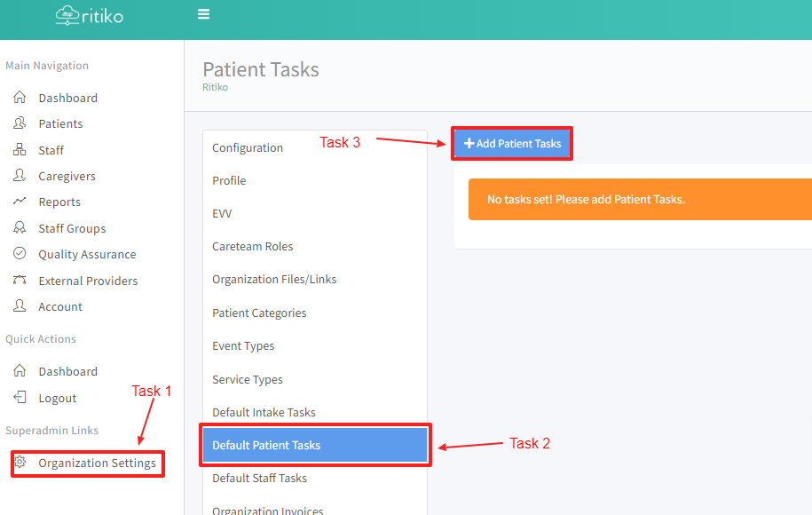Open the Account navigation link
Viewport: 812px width, 515px height.
click(60, 306)
